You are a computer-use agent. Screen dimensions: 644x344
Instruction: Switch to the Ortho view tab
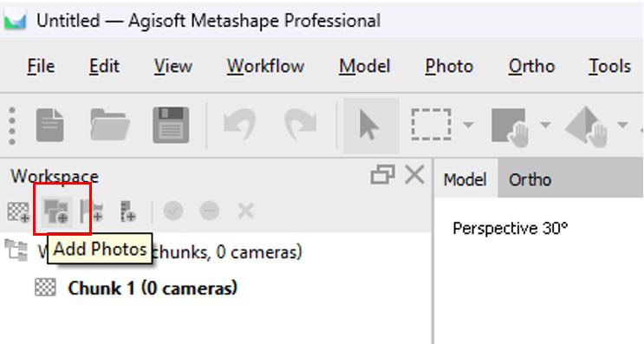coord(530,179)
